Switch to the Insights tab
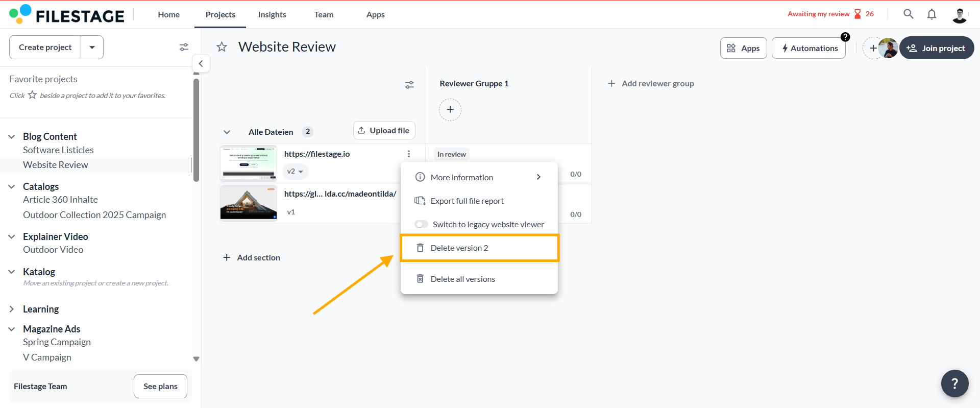The width and height of the screenshot is (980, 408). [272, 15]
